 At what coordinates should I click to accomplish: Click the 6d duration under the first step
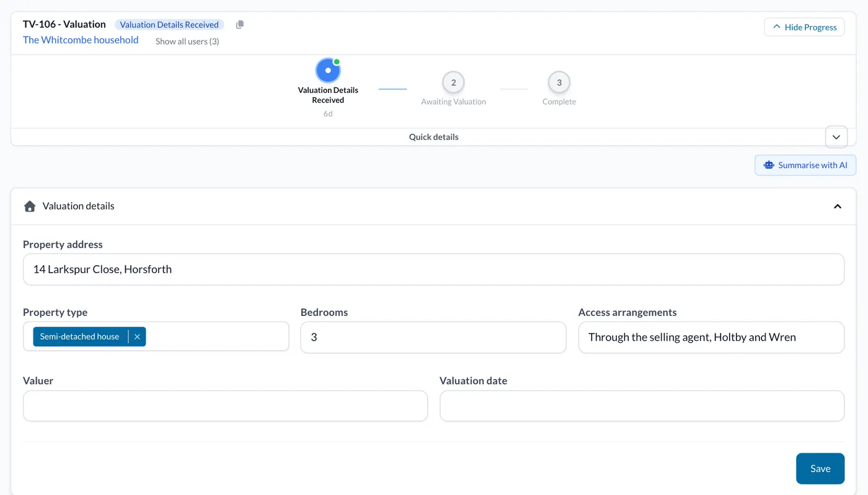(x=328, y=114)
